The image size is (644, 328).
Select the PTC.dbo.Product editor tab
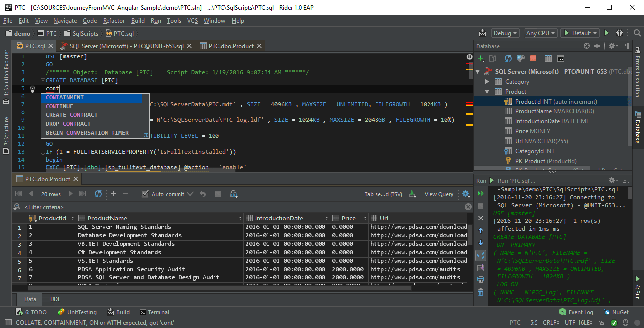(x=230, y=46)
